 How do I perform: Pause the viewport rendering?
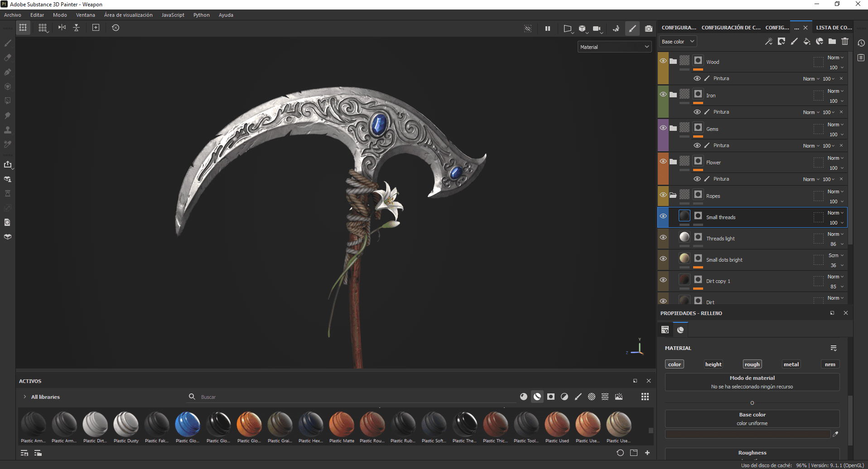(547, 29)
